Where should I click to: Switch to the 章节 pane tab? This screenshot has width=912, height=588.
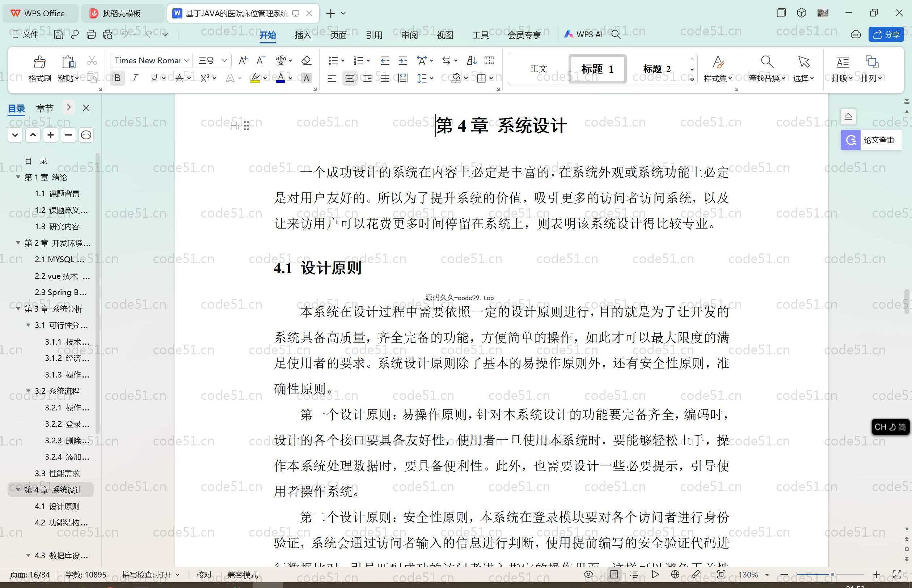(x=45, y=108)
